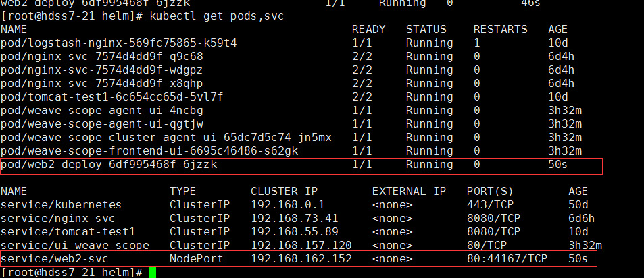Image resolution: width=644 pixels, height=278 pixels.
Task: Select pod/web2-deploy-6df995468f-6jzzk name
Action: (x=109, y=165)
